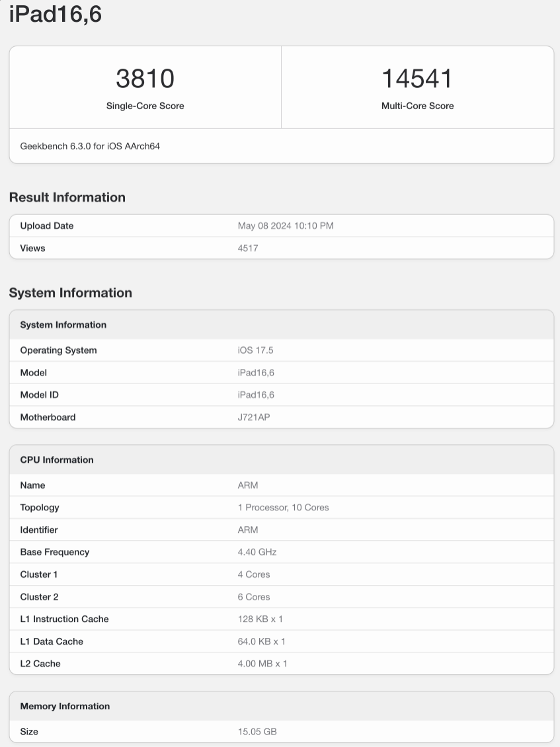This screenshot has width=560, height=747.
Task: Select the iPad16,6 value in Model row
Action: click(x=256, y=373)
